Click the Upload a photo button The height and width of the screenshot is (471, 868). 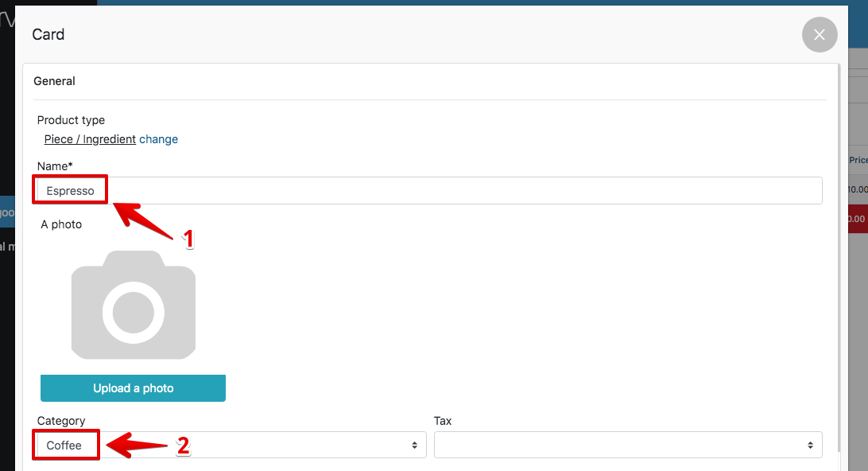point(134,388)
